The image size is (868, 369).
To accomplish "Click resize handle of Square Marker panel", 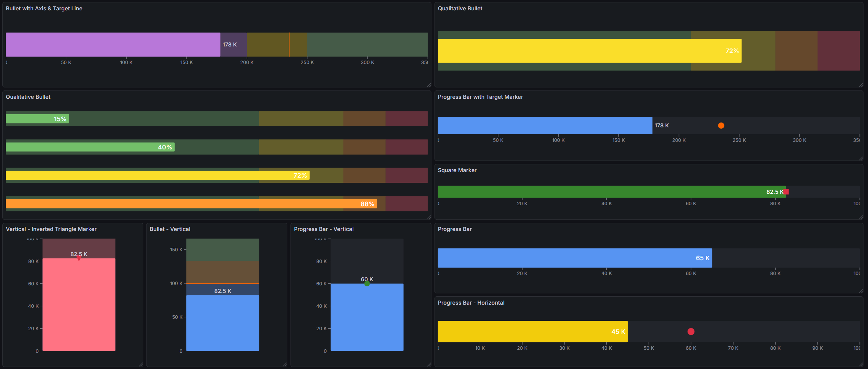I will point(861,217).
